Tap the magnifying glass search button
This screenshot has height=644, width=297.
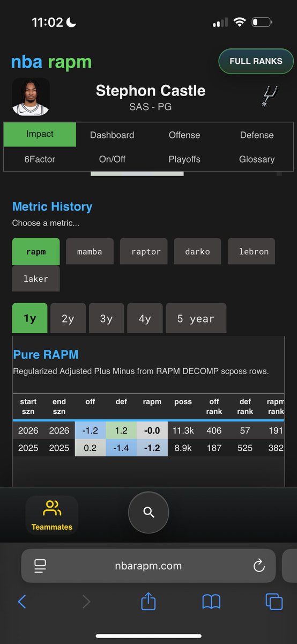coord(148,512)
